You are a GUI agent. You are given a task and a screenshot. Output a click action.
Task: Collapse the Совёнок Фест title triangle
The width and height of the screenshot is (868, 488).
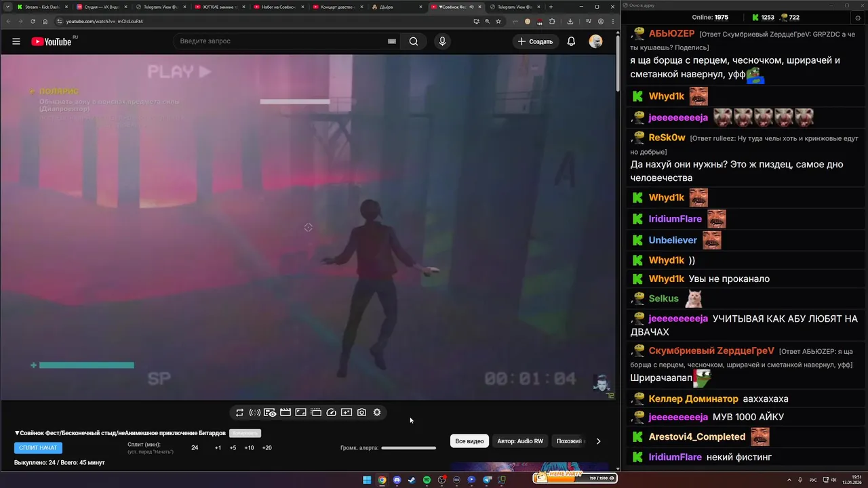(17, 433)
